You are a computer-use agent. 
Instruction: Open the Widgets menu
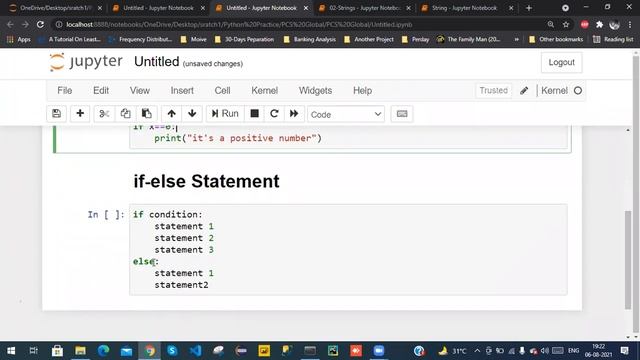315,91
